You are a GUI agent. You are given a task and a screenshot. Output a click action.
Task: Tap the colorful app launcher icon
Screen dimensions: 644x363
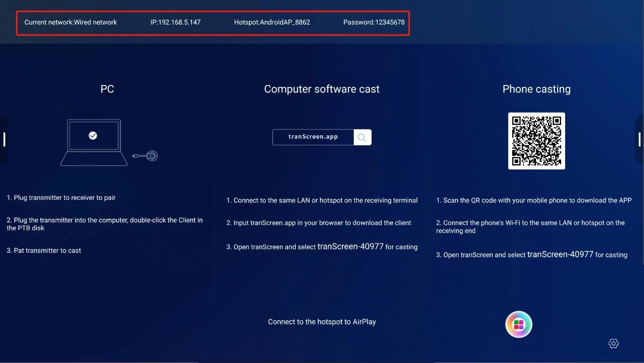519,324
